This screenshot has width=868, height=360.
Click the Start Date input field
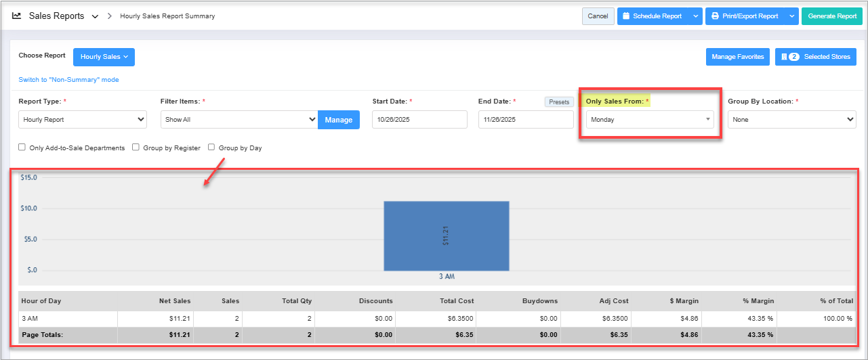point(419,120)
